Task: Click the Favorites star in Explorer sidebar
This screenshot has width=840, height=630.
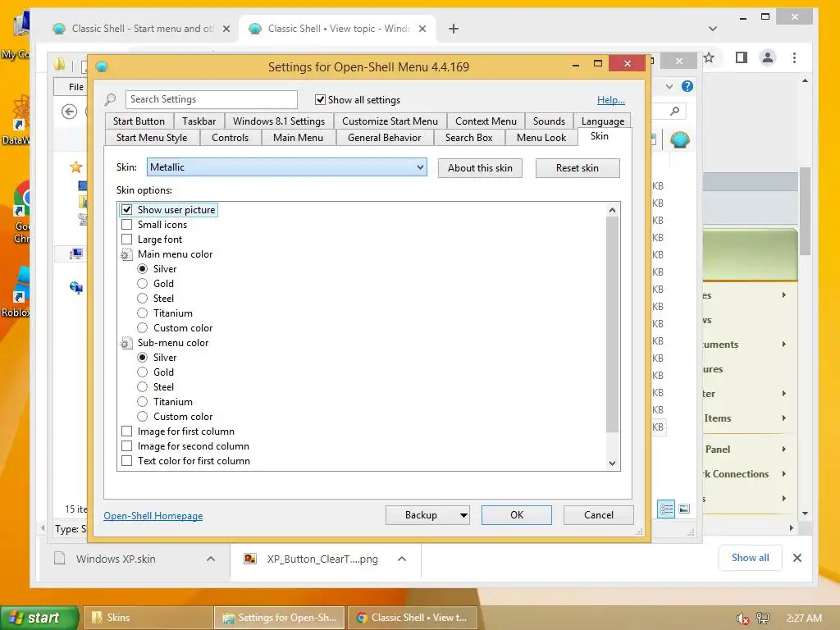Action: pyautogui.click(x=76, y=167)
